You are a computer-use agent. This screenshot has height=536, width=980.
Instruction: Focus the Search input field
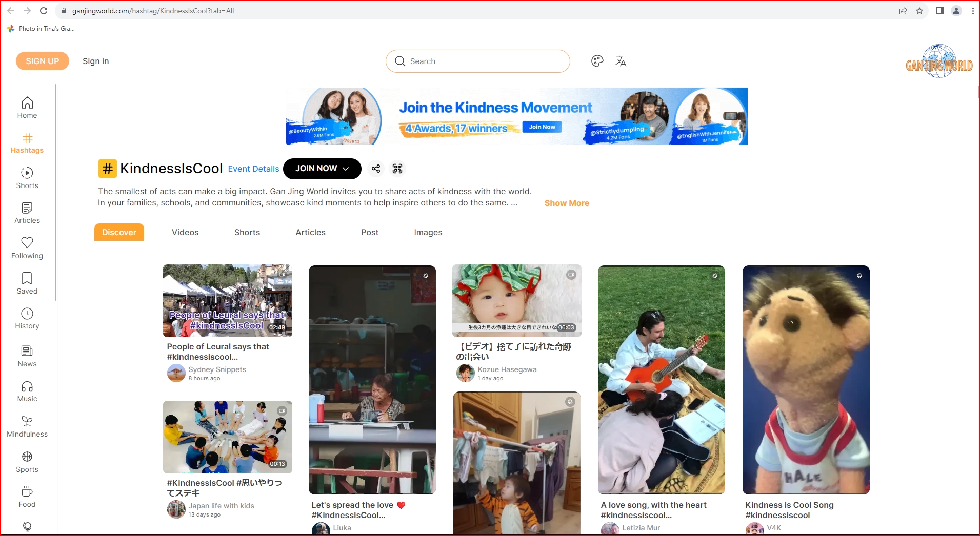(478, 61)
